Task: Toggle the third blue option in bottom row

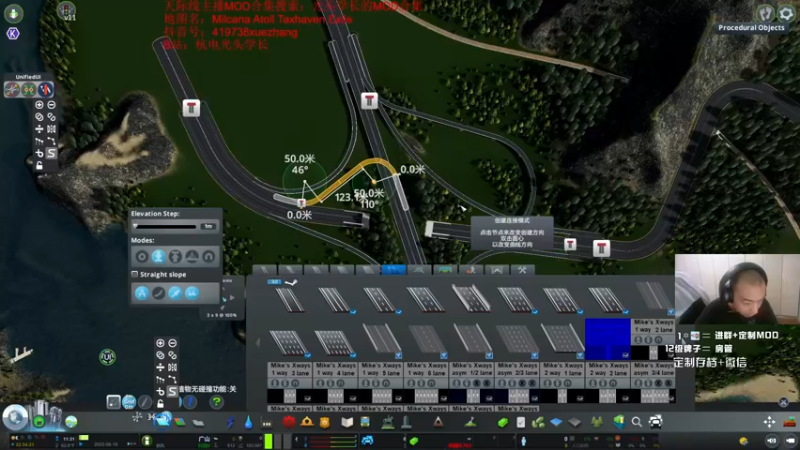Action: coord(175,293)
